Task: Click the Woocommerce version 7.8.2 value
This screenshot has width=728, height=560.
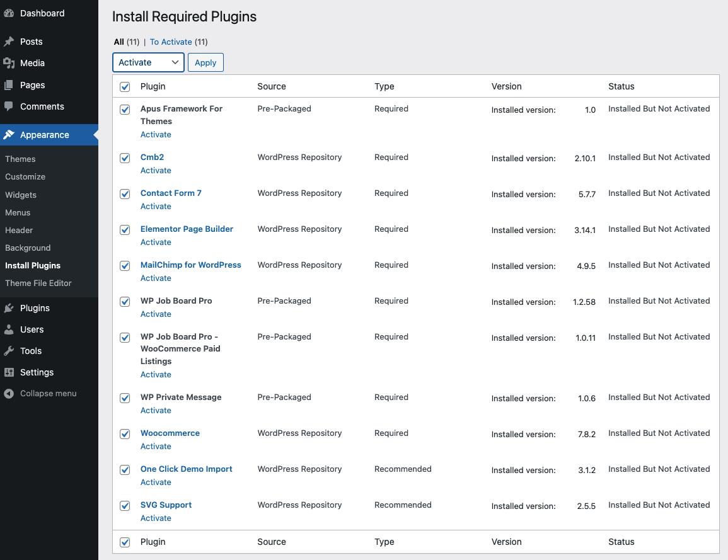Action: point(587,434)
